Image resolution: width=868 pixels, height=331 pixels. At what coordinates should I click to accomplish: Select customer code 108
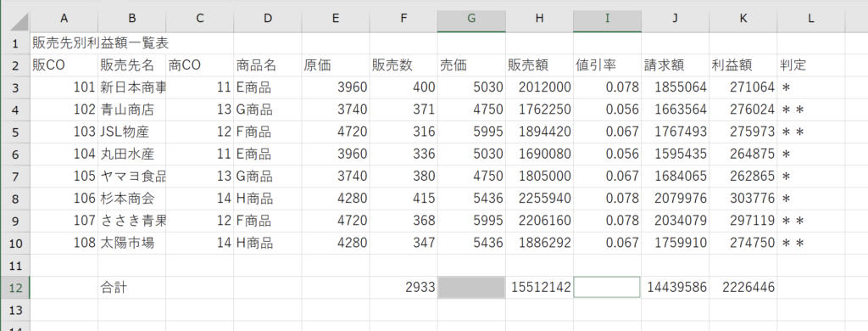[x=64, y=243]
